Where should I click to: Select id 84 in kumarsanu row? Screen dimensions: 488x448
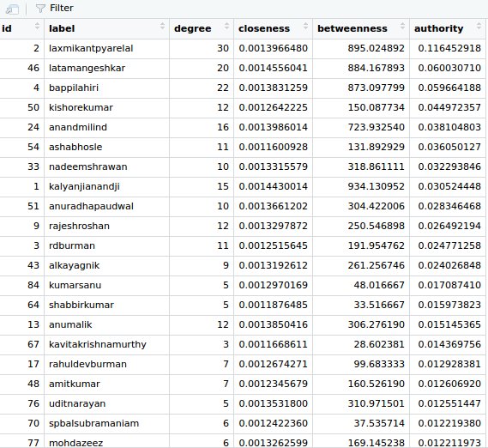point(33,286)
